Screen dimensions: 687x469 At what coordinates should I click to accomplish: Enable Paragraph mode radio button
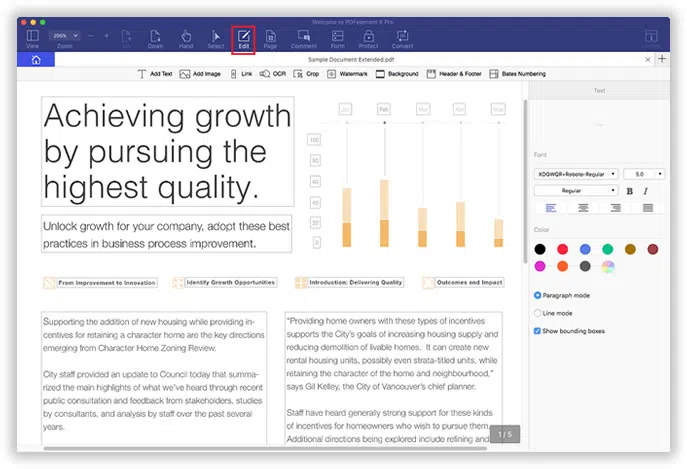538,295
